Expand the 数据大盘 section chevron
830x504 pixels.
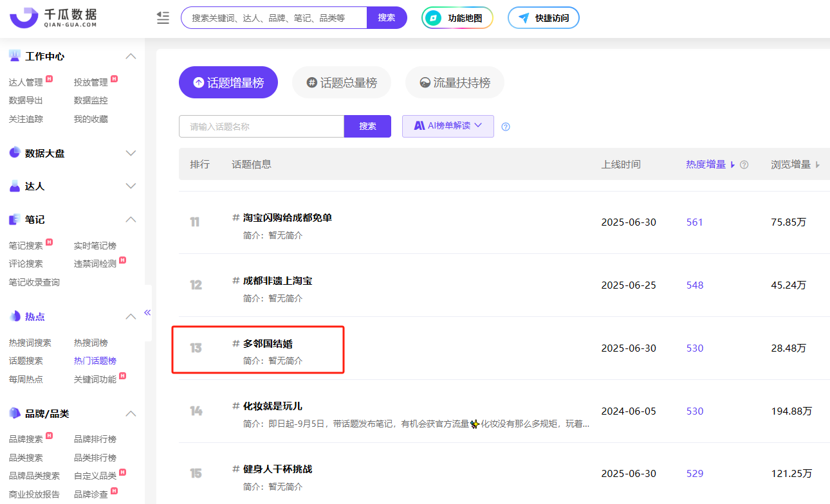click(131, 153)
